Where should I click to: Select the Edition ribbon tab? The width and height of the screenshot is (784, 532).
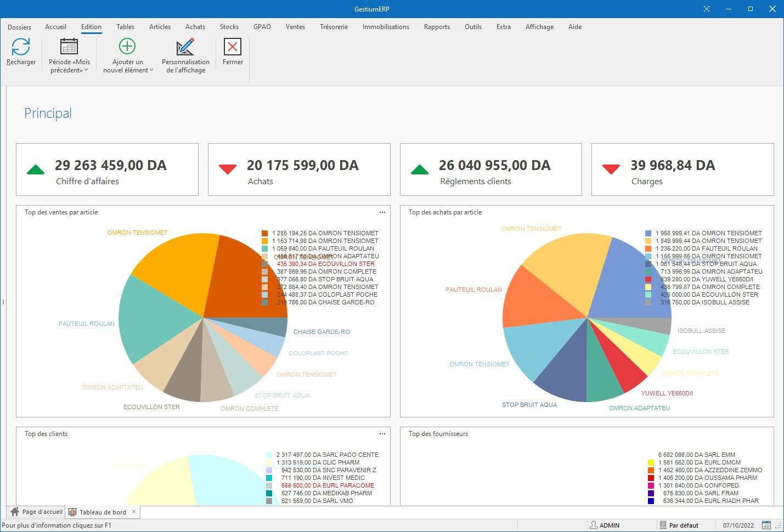(x=91, y=27)
